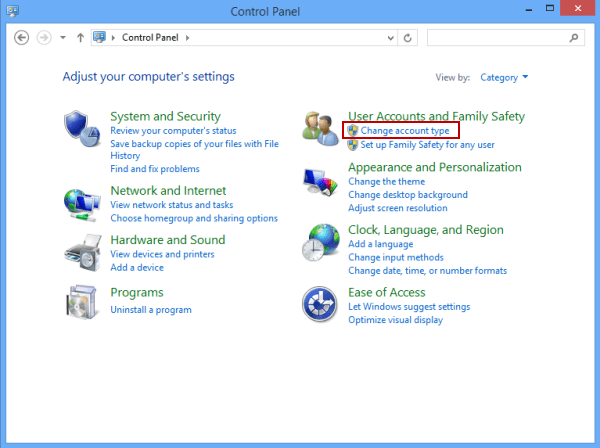The height and width of the screenshot is (448, 600).
Task: Expand the arrow before Control Panel breadcrumb
Action: pyautogui.click(x=113, y=37)
